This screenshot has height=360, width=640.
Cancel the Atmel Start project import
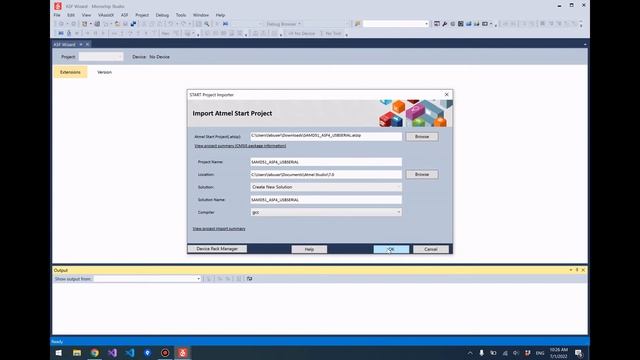[431, 249]
